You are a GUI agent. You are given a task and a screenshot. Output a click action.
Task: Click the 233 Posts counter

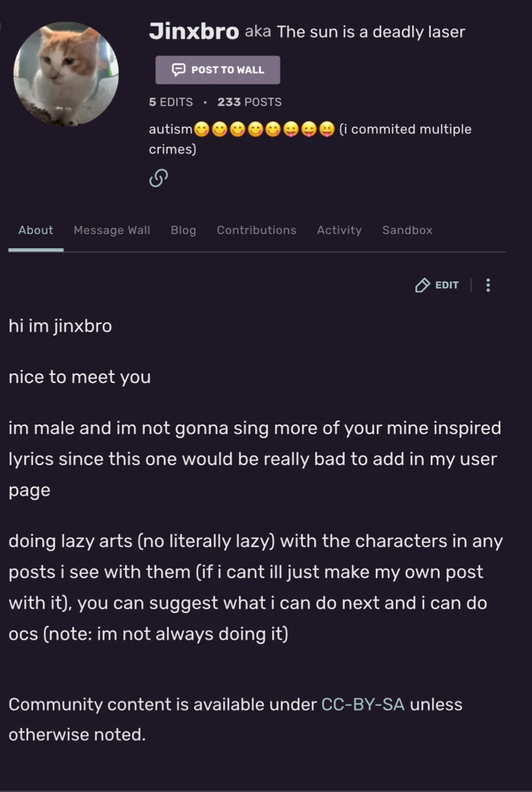pyautogui.click(x=249, y=102)
